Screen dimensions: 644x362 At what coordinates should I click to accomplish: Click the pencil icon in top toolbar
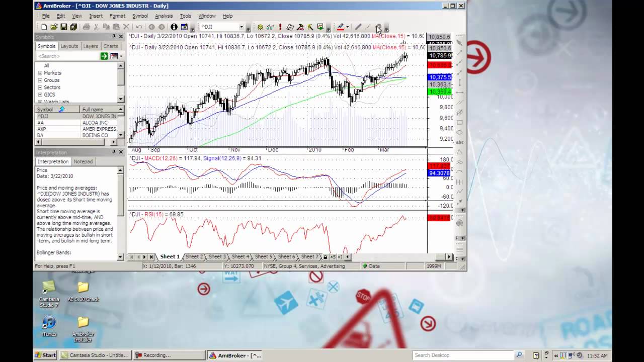358,27
